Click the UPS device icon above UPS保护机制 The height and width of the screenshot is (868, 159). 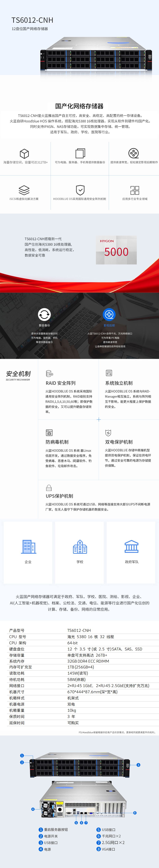point(49,488)
